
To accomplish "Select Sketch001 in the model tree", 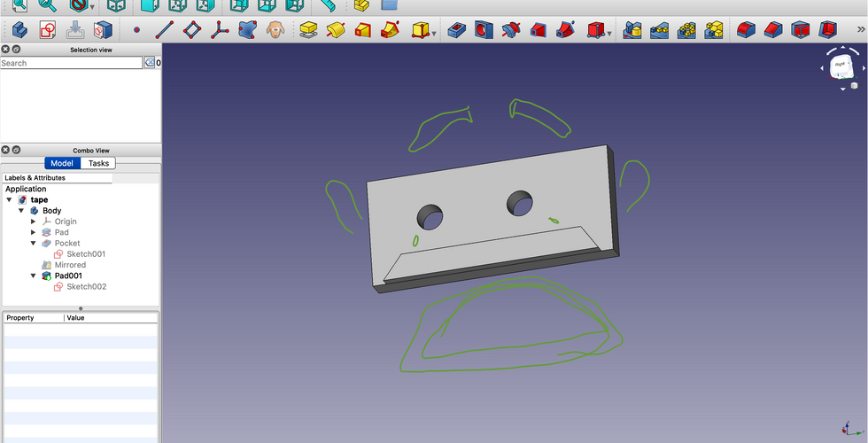I will pyautogui.click(x=86, y=254).
